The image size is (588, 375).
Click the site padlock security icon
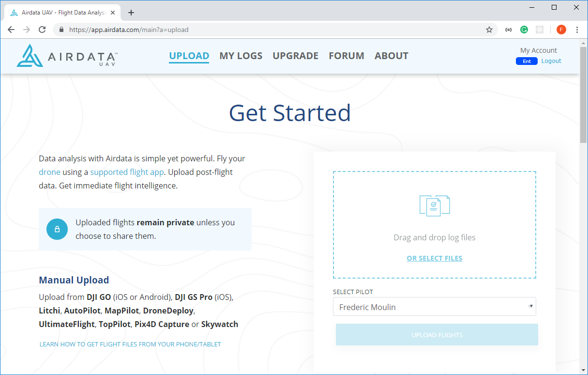(x=61, y=30)
